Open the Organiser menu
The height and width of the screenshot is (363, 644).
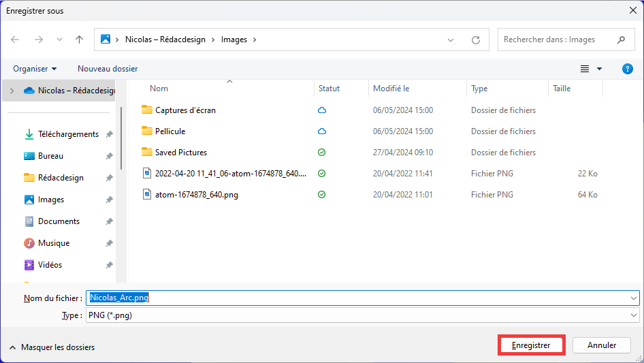tap(35, 69)
